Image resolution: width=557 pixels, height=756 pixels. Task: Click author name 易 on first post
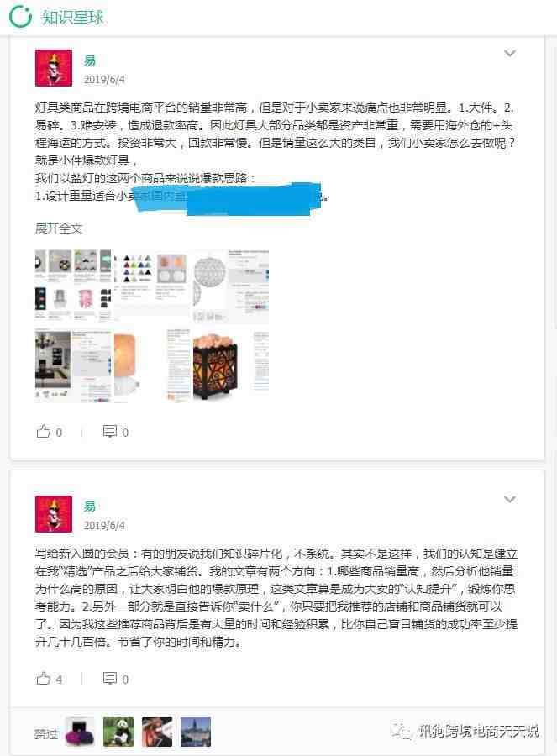tap(90, 60)
